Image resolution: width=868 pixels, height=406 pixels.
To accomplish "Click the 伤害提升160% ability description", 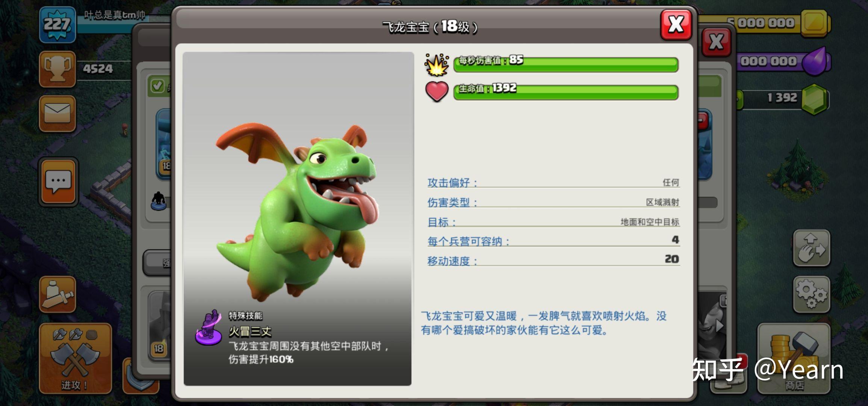I will pos(261,359).
